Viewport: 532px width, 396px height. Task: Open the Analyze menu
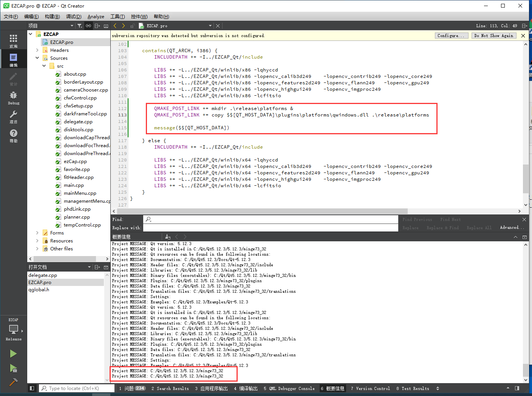96,17
